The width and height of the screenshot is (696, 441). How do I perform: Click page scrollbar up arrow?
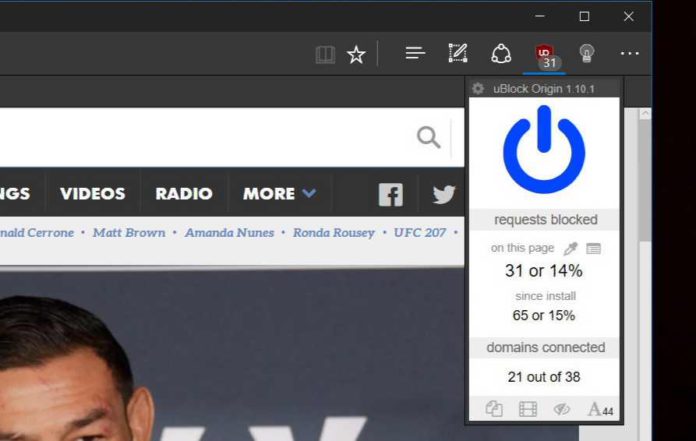coord(645,114)
